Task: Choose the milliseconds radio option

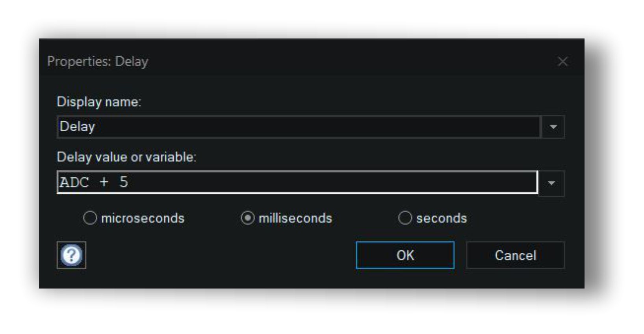Action: tap(247, 218)
